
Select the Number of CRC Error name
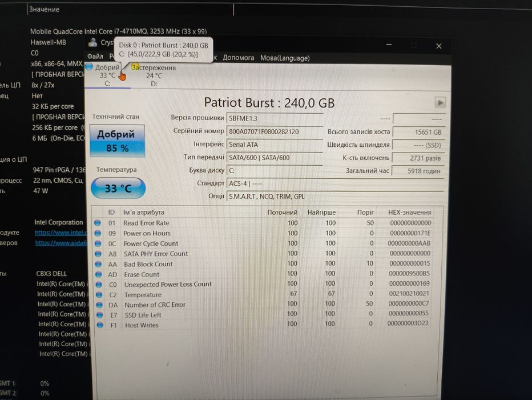tap(155, 305)
